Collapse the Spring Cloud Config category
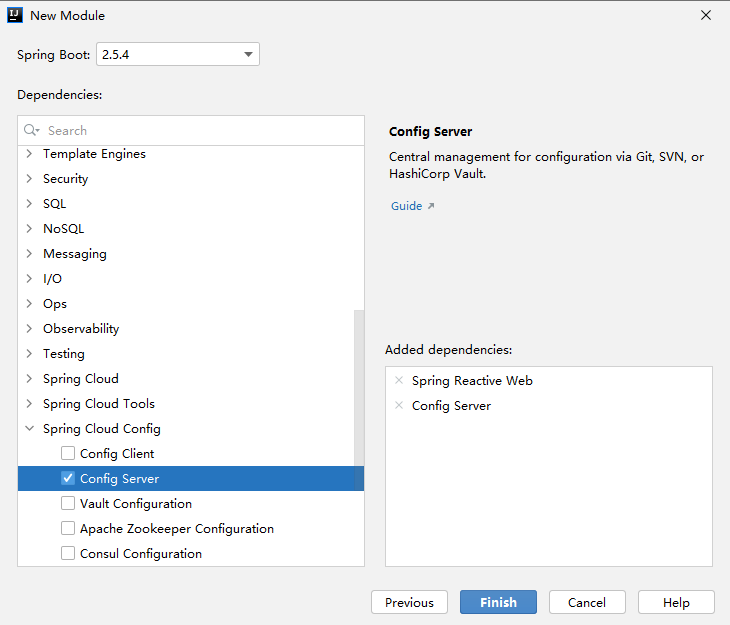Viewport: 730px width, 625px height. coord(29,428)
